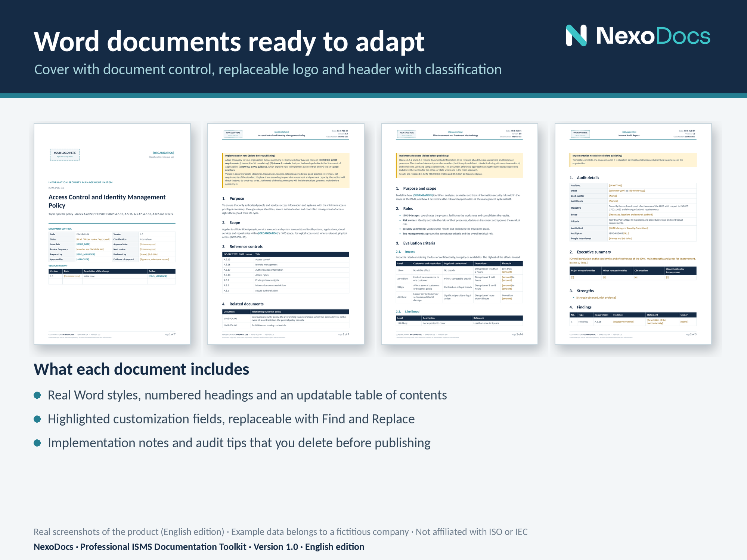Click 'Access Control and Identity Management Policy' cover title
Image resolution: width=747 pixels, height=560 pixels.
[107, 201]
